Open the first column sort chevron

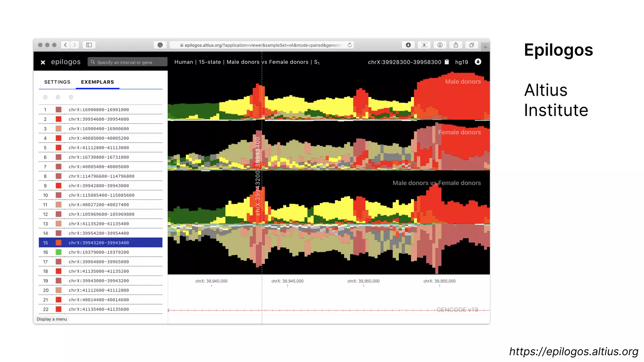(45, 97)
